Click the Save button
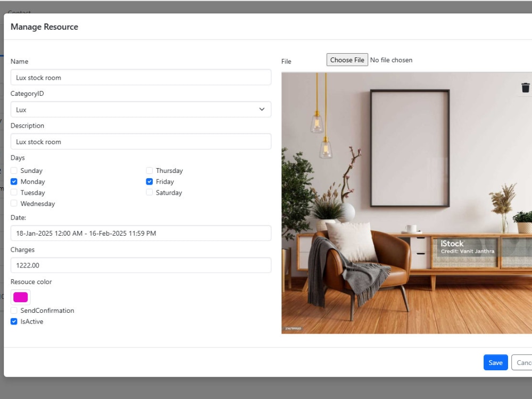The image size is (532, 399). click(x=495, y=362)
